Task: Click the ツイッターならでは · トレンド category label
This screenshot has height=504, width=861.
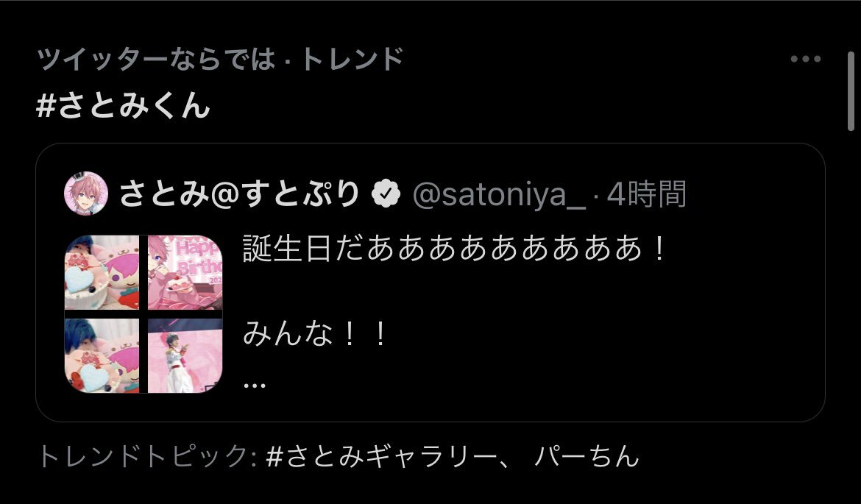Action: point(220,58)
